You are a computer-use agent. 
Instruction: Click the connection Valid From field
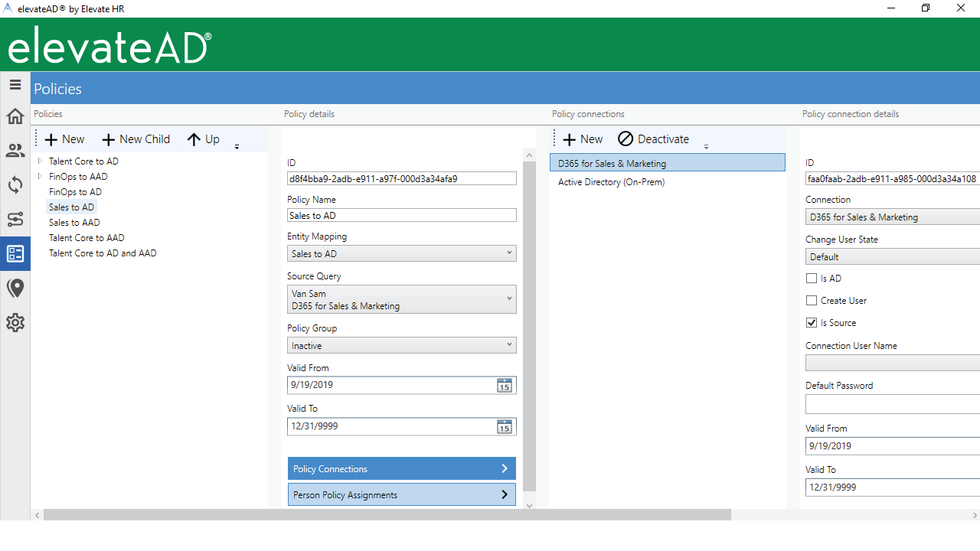click(893, 445)
